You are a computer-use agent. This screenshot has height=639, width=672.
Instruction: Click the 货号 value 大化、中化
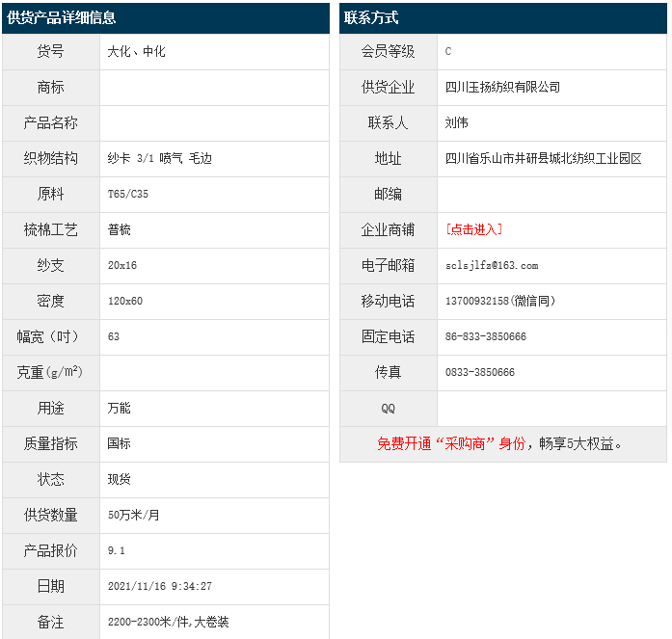tap(137, 51)
